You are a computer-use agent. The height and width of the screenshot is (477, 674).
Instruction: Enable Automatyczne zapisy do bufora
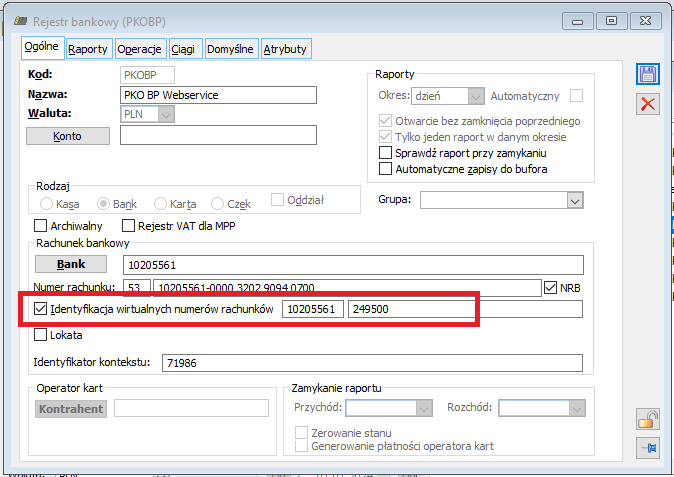[385, 168]
